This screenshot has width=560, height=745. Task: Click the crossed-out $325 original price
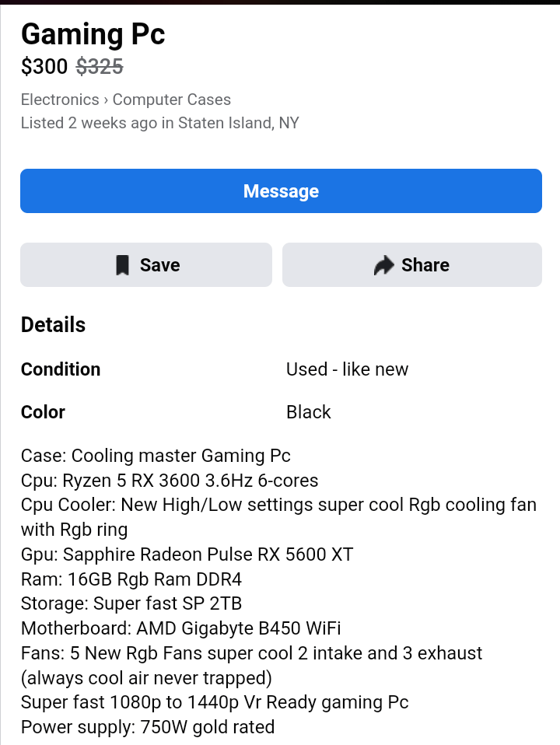click(x=100, y=66)
